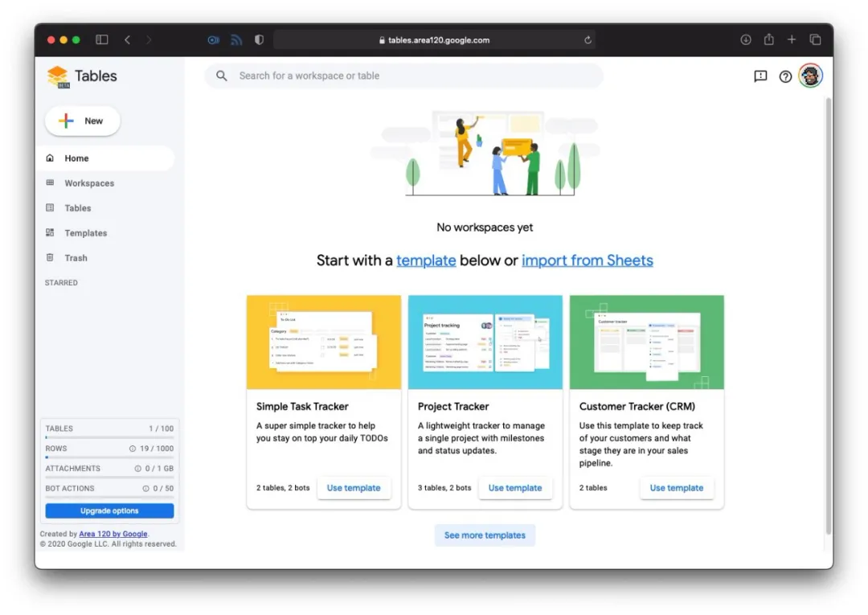The width and height of the screenshot is (868, 615).
Task: Open Safari downloads icon
Action: (746, 40)
